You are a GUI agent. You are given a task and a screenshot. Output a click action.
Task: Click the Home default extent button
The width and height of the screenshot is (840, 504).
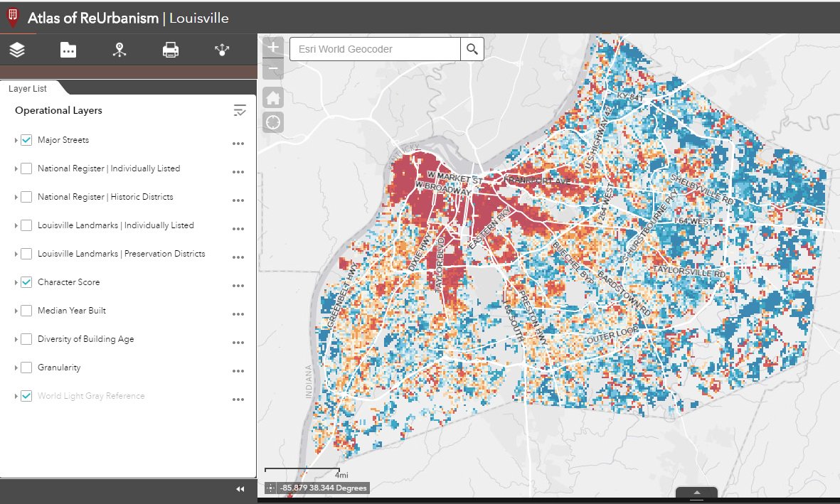pos(273,97)
